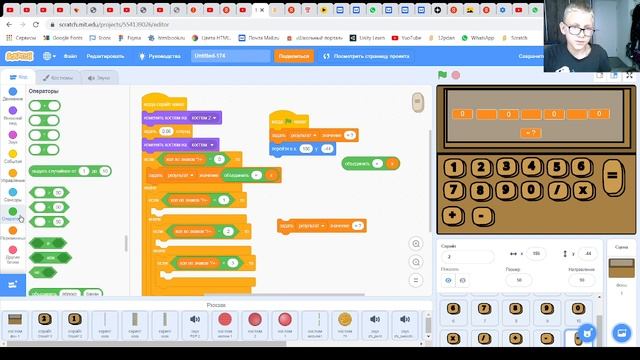This screenshot has width=640, height=360.
Task: Open the результат dropdown under green flag hat
Action: pyautogui.click(x=303, y=135)
